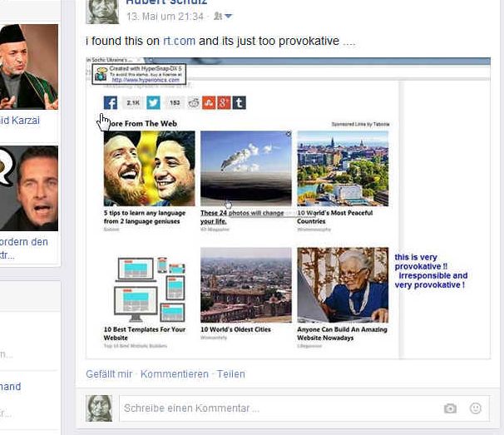Click the sky and clouds thumbnail

click(246, 169)
